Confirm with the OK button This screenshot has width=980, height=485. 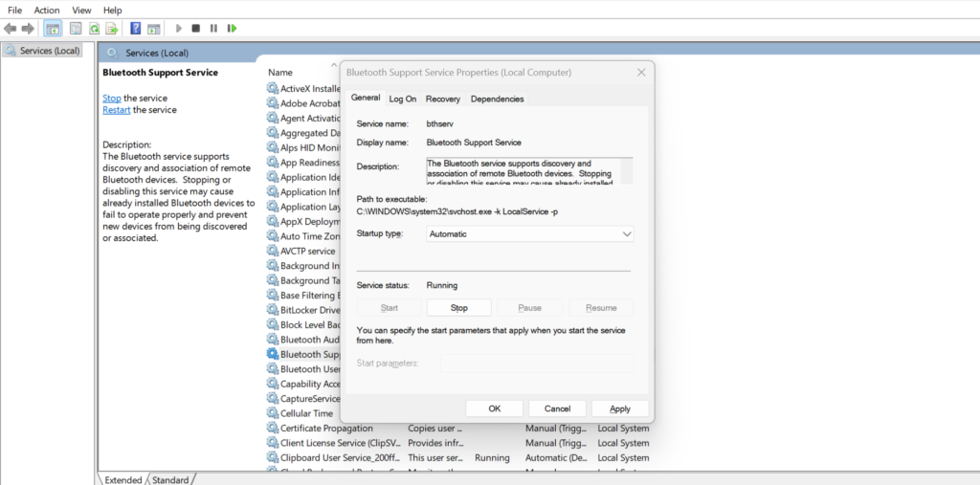point(495,408)
